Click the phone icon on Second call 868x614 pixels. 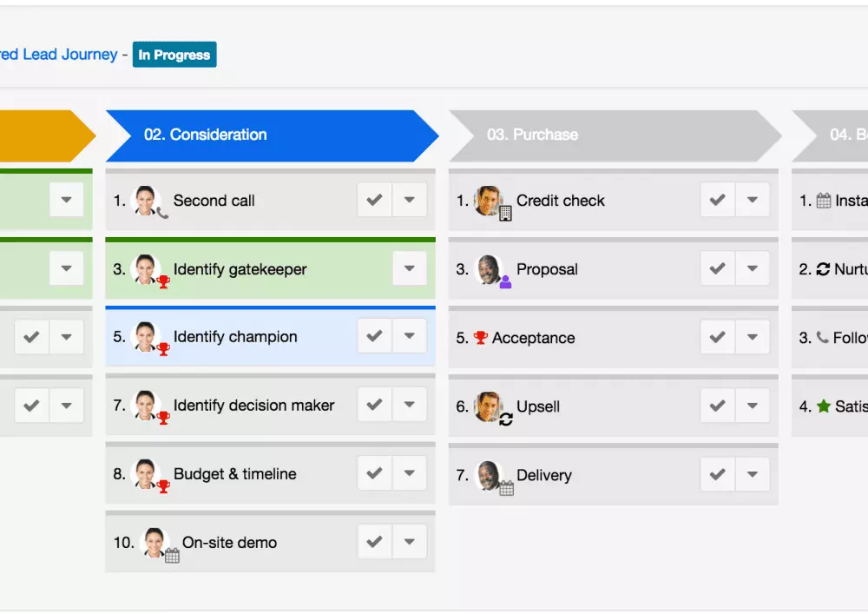pyautogui.click(x=162, y=213)
